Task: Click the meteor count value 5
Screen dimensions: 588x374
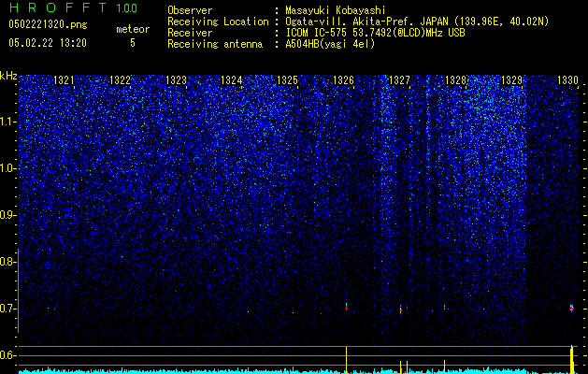Action: click(133, 43)
